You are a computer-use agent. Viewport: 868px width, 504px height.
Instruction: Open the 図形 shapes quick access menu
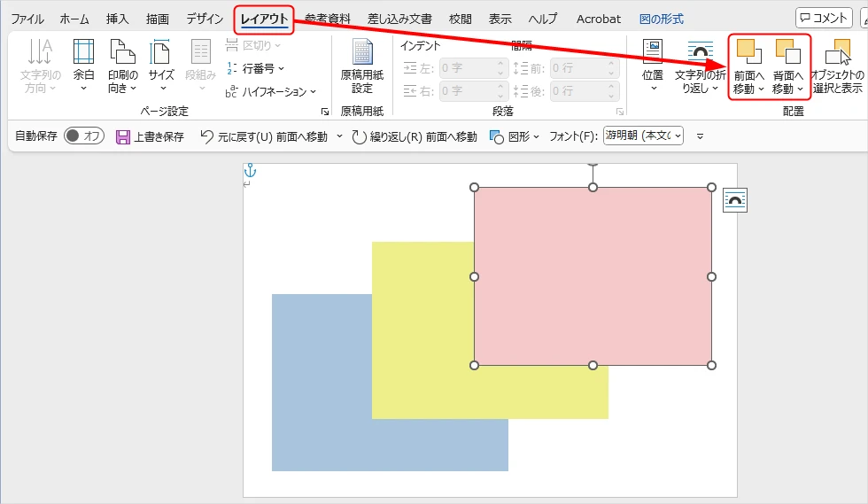pyautogui.click(x=514, y=136)
